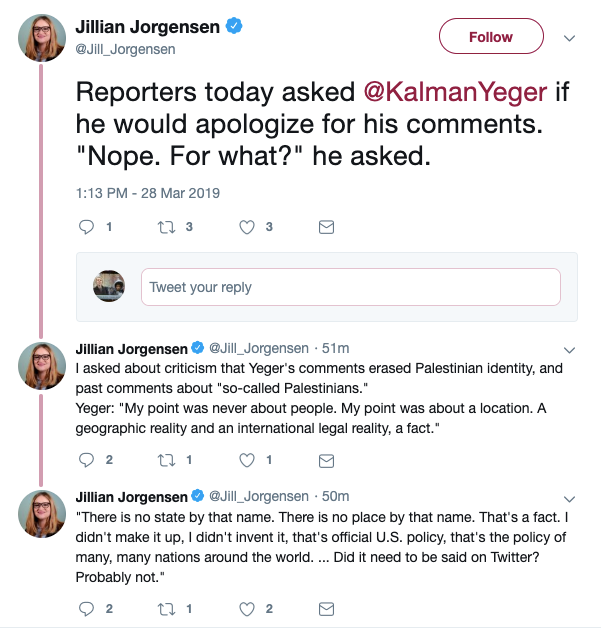Viewport: 601px width, 628px height.
Task: Share the 51m tweet by message
Action: (325, 459)
